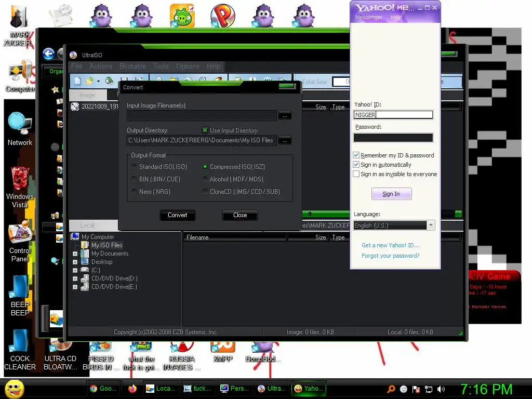The height and width of the screenshot is (399, 532).
Task: Switch to the Ultra... taskbar button
Action: (x=271, y=389)
